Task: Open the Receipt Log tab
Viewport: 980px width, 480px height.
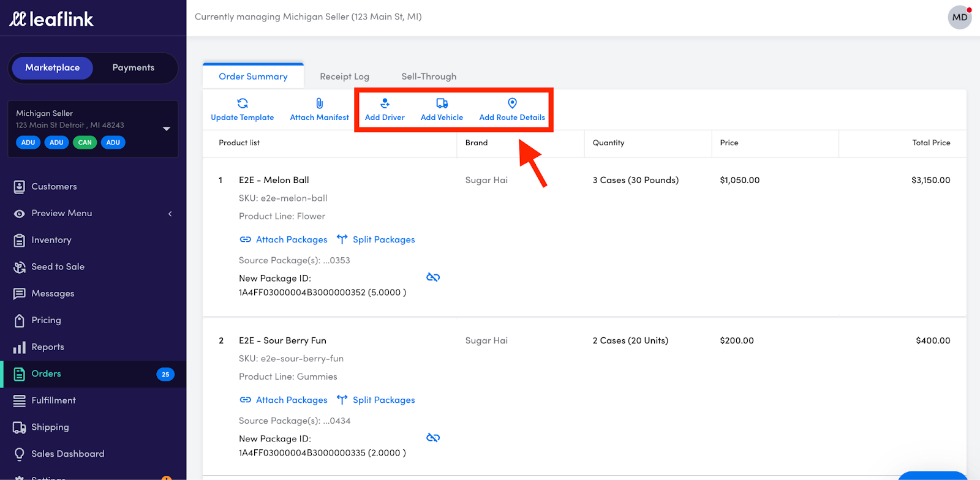Action: [344, 77]
